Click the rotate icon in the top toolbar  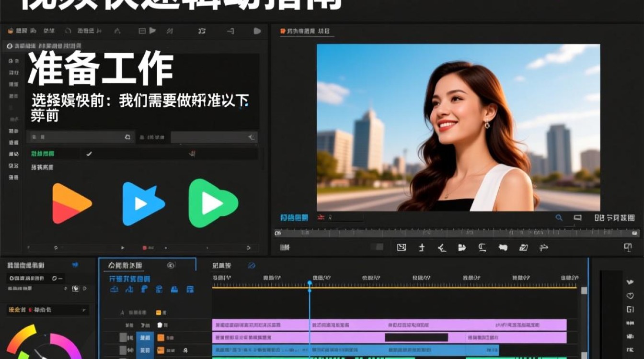(x=68, y=31)
